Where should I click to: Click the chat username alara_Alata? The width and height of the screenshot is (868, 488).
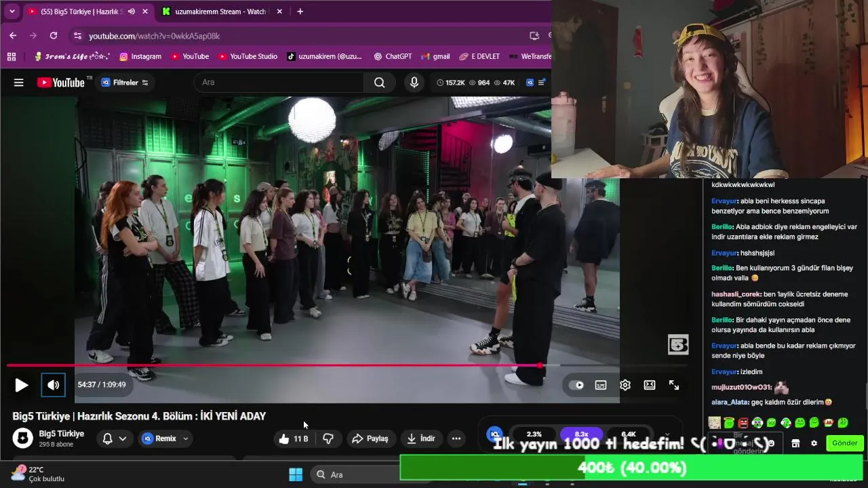tap(730, 402)
